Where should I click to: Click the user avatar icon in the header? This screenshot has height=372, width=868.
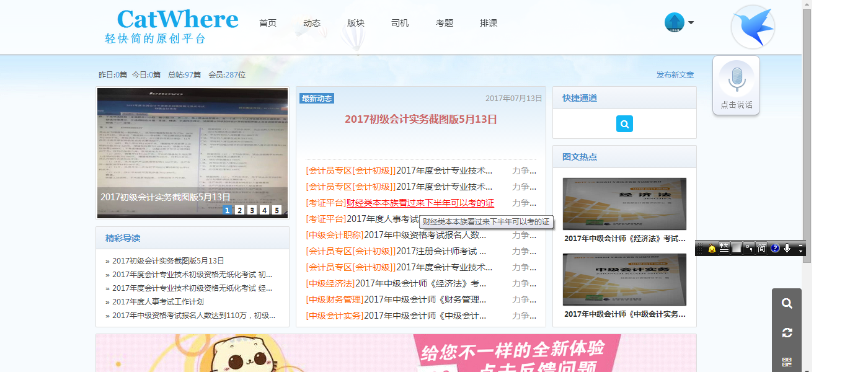pos(674,22)
